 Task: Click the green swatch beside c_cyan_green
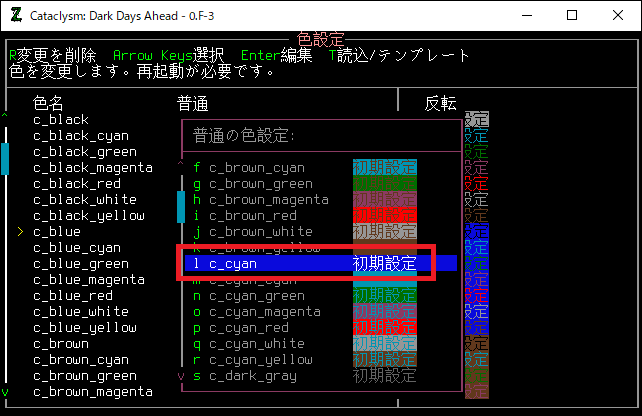click(384, 296)
